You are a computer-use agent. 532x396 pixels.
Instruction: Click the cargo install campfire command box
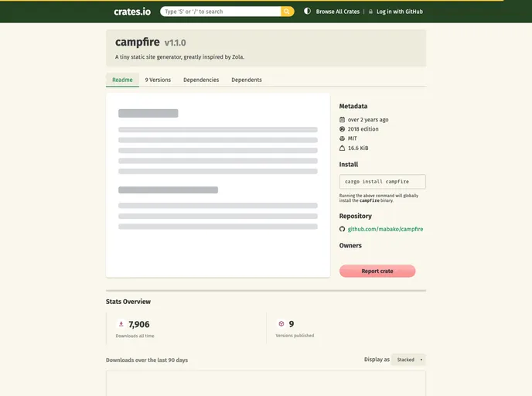coord(382,182)
